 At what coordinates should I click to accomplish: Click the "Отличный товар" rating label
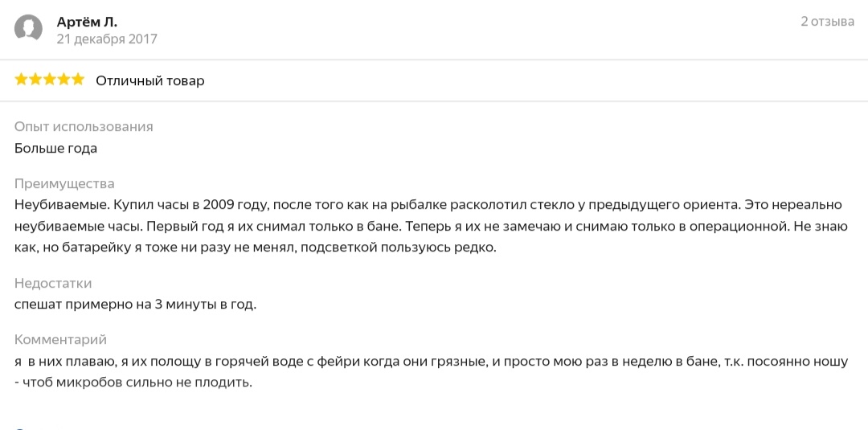point(150,80)
